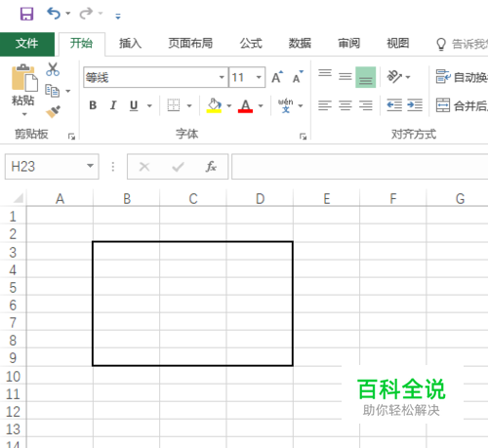Toggle the highlighted bottom align icon
Viewport: 488px width, 448px height.
click(366, 77)
